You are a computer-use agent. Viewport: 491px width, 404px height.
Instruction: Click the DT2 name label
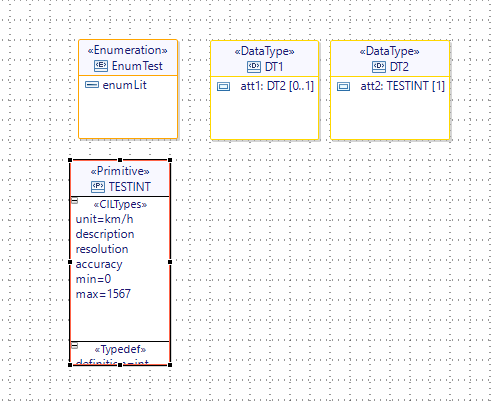[x=399, y=67]
